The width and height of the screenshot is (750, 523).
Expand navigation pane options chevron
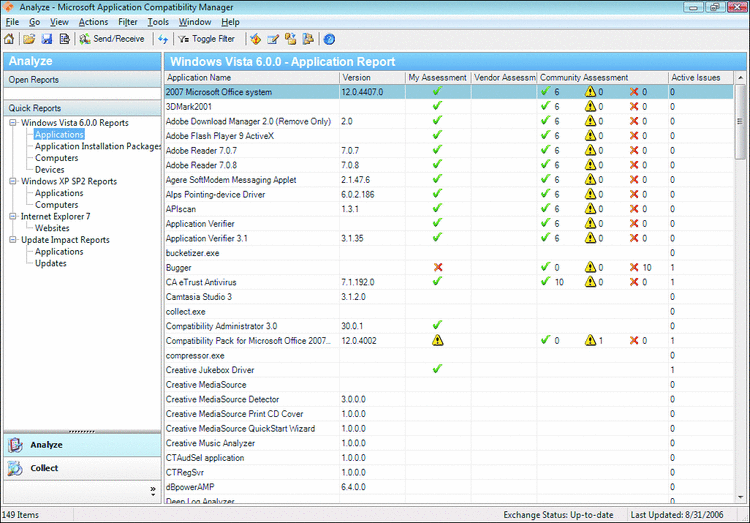[153, 490]
